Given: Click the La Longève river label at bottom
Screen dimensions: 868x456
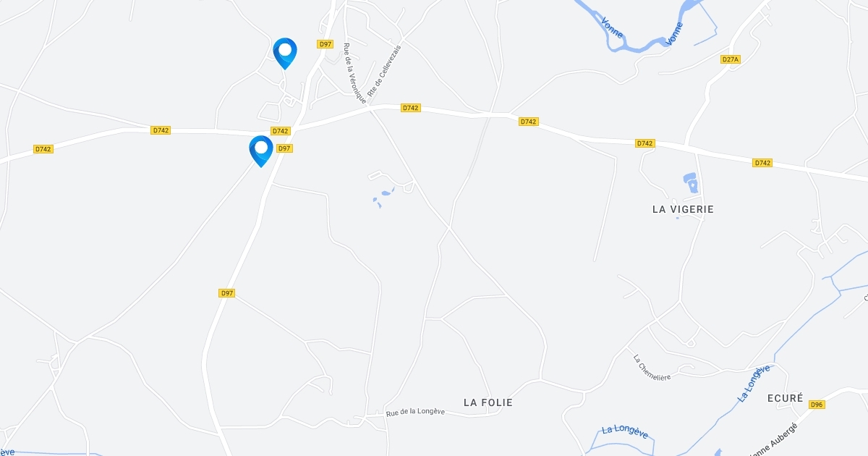Looking at the screenshot, I should pos(625,431).
